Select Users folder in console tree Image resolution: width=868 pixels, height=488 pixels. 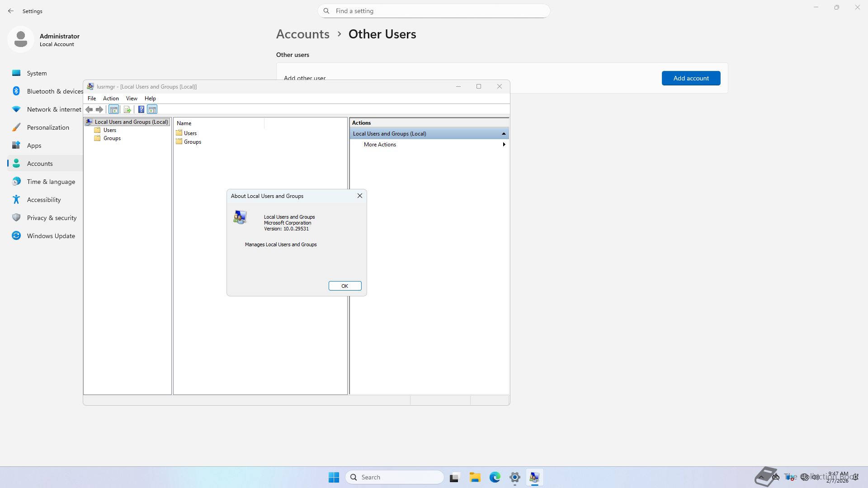click(109, 130)
